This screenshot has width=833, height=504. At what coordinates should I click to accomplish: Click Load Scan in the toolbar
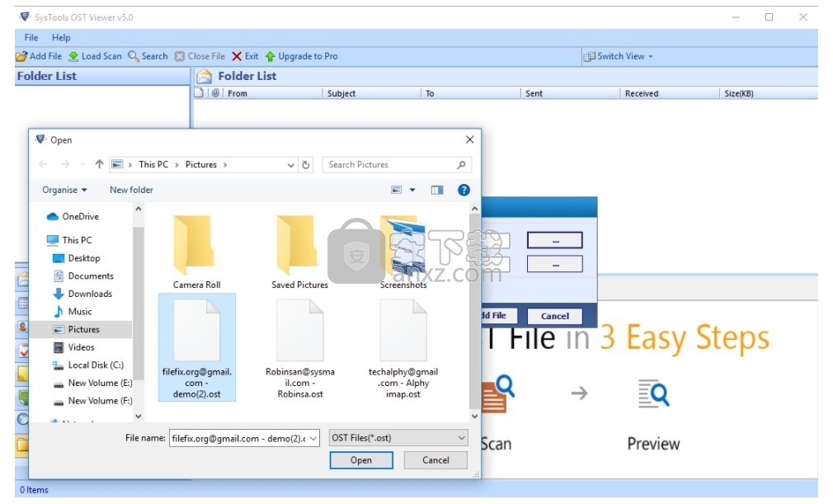[x=95, y=56]
